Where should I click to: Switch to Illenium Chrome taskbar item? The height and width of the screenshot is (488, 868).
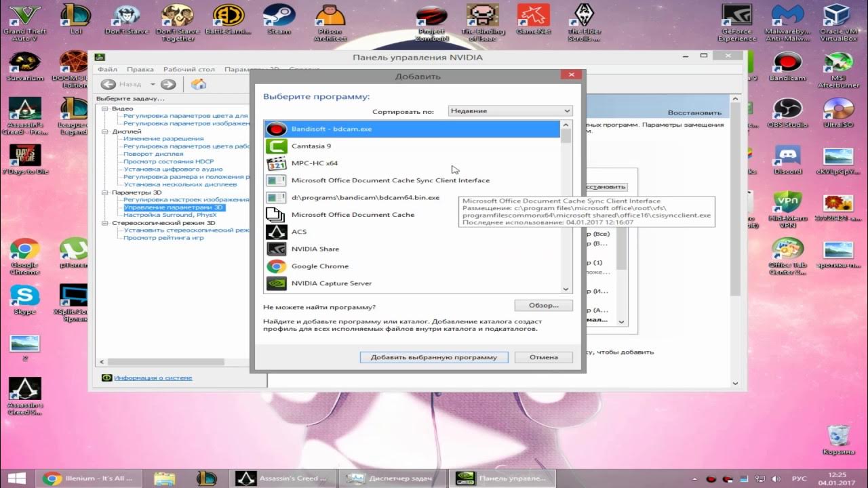(90, 479)
